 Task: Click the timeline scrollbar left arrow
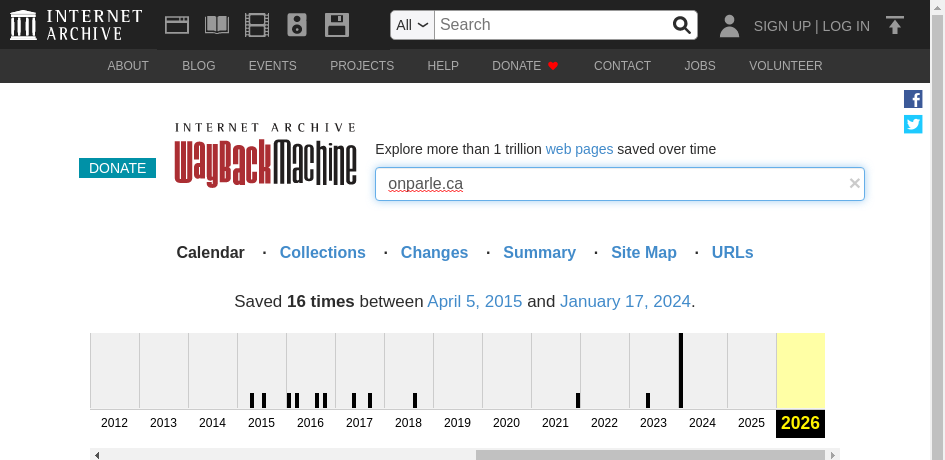pyautogui.click(x=97, y=455)
